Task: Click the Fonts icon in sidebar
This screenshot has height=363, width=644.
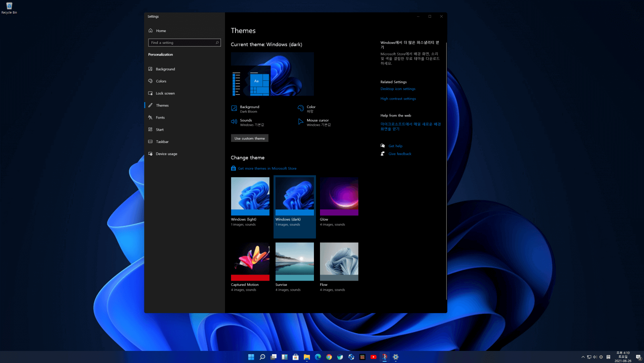Action: 151,117
